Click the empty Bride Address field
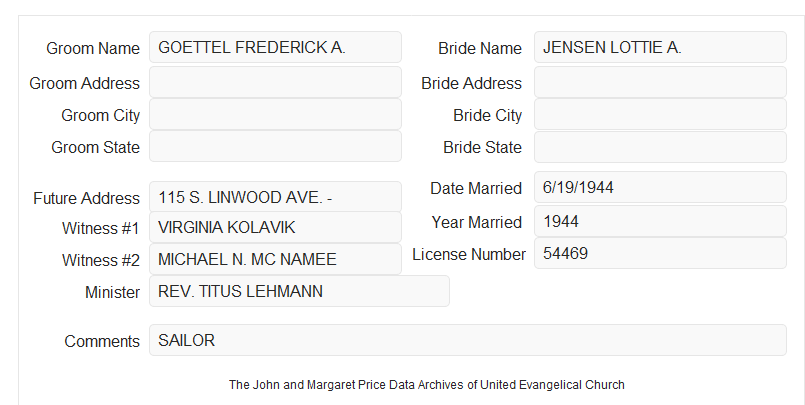This screenshot has width=805, height=405. [660, 82]
